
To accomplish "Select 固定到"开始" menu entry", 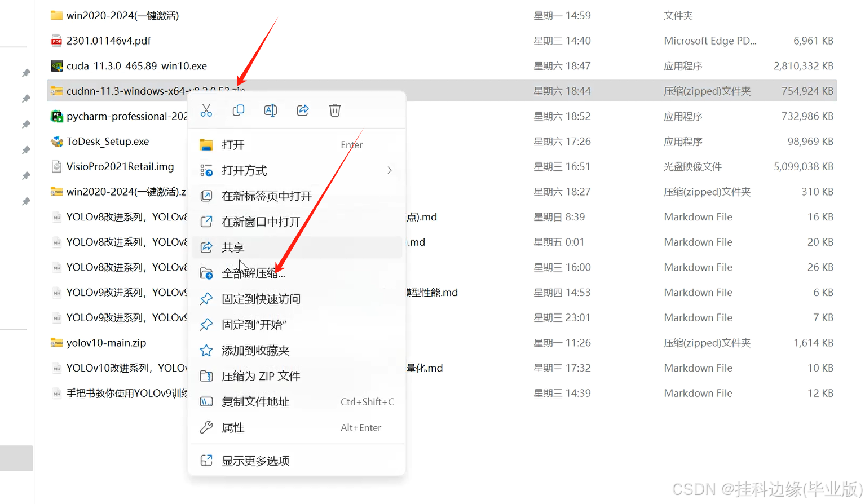I will point(297,325).
